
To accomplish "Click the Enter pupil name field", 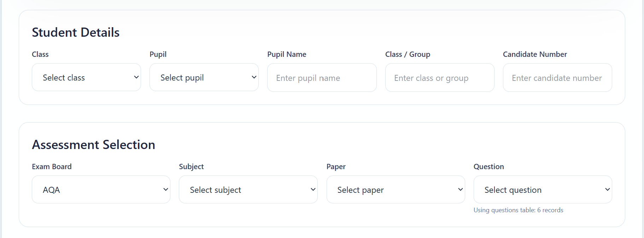I will tap(322, 78).
